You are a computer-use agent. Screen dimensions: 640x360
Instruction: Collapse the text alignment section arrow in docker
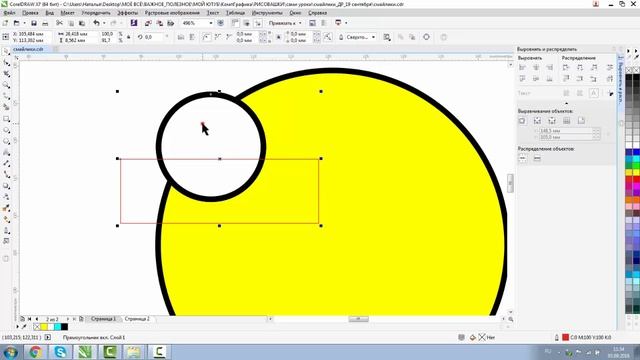coord(566,103)
